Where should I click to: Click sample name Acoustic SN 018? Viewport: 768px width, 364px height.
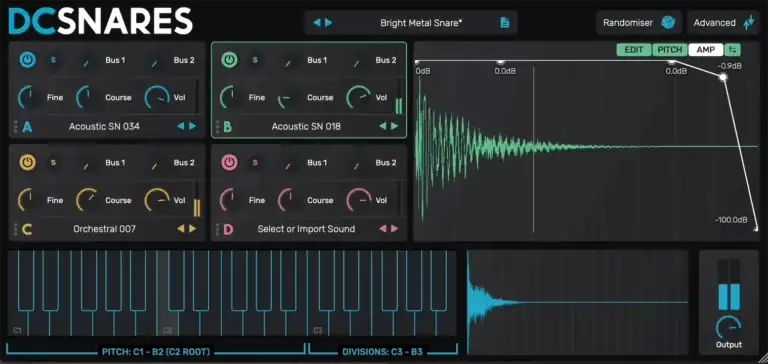tap(306, 126)
